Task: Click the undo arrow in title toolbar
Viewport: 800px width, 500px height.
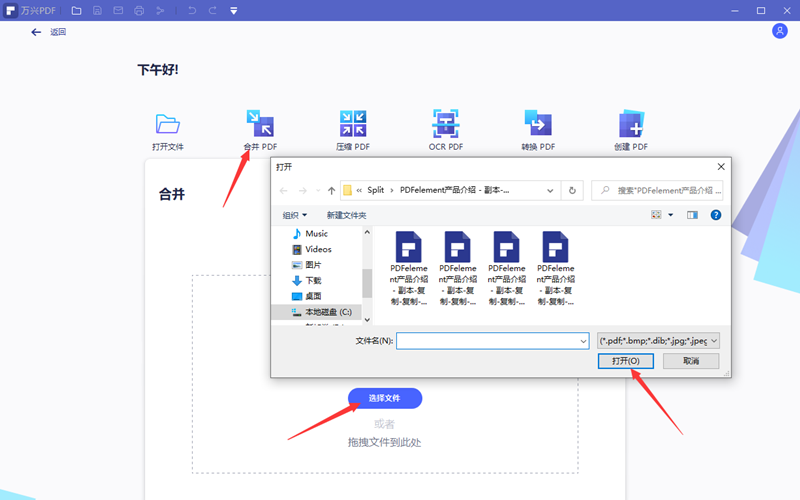Action: (192, 10)
